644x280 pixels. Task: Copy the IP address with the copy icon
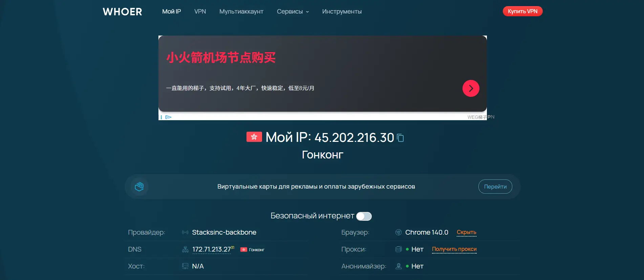400,138
